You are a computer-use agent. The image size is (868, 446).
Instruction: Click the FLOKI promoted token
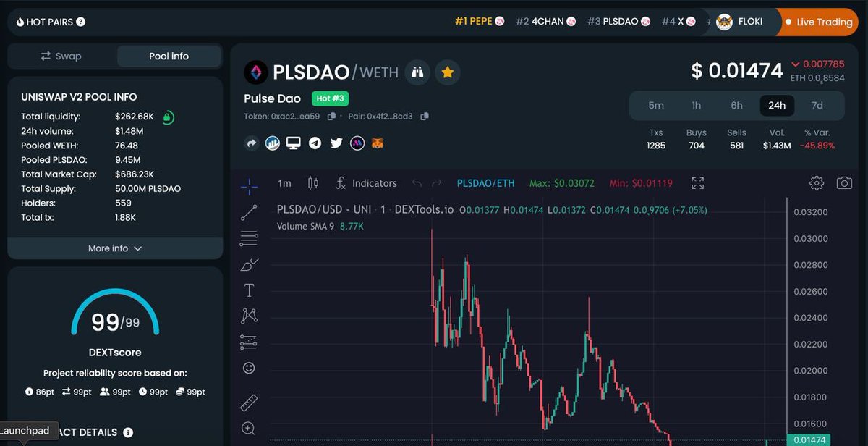[x=739, y=22]
